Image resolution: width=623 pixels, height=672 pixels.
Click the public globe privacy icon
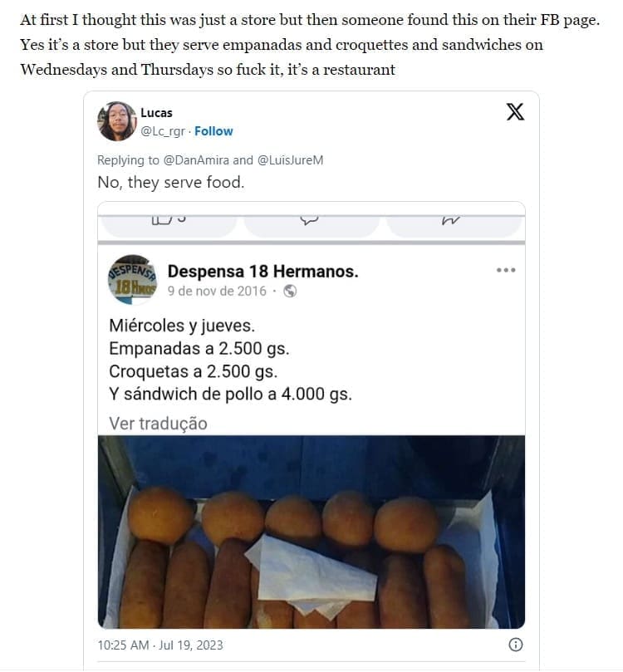click(x=290, y=292)
